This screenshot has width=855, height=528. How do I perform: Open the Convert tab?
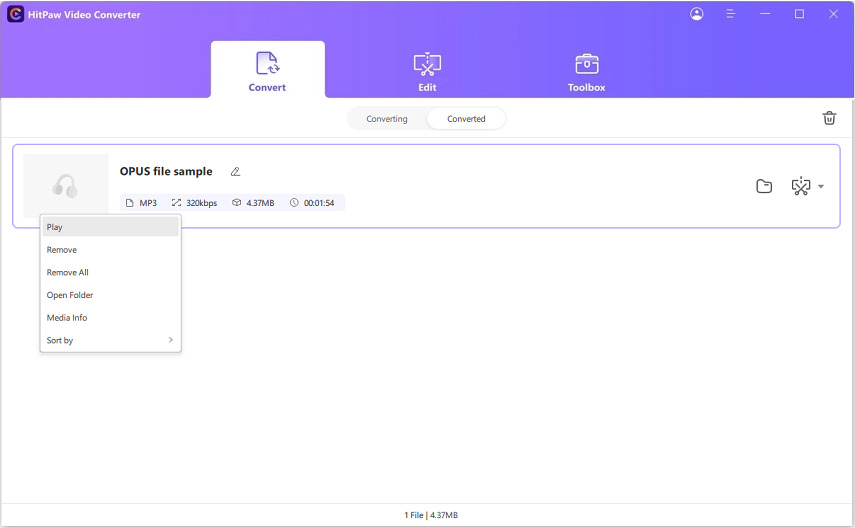tap(267, 70)
